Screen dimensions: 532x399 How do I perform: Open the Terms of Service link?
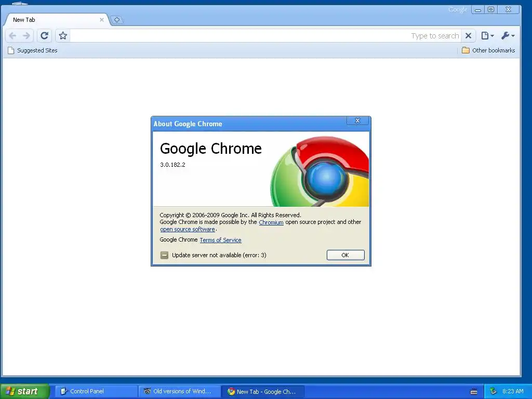pyautogui.click(x=220, y=240)
